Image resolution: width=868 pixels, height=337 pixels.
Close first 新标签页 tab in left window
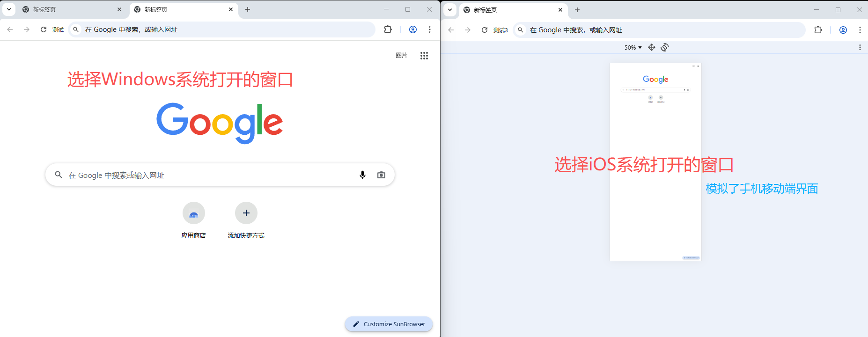coord(119,9)
